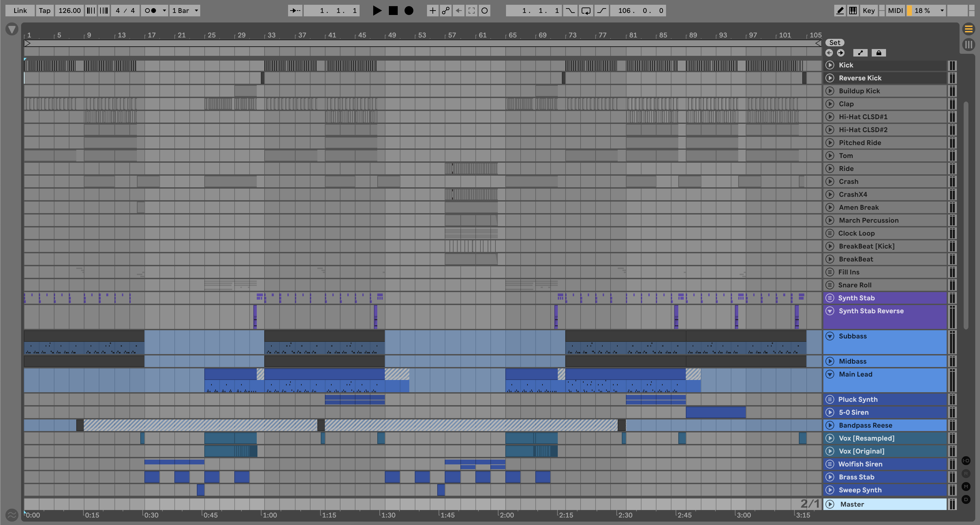
Task: Click the Arrangement Record button
Action: click(x=409, y=11)
